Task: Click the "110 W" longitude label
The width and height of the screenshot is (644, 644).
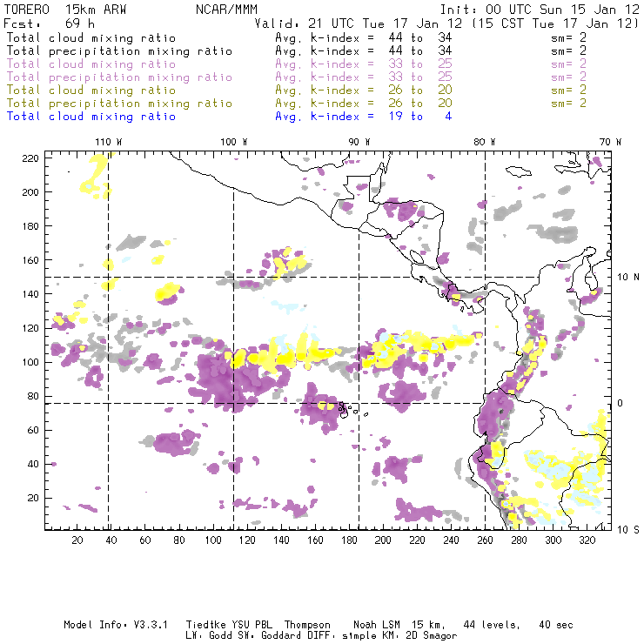Action: (109, 142)
